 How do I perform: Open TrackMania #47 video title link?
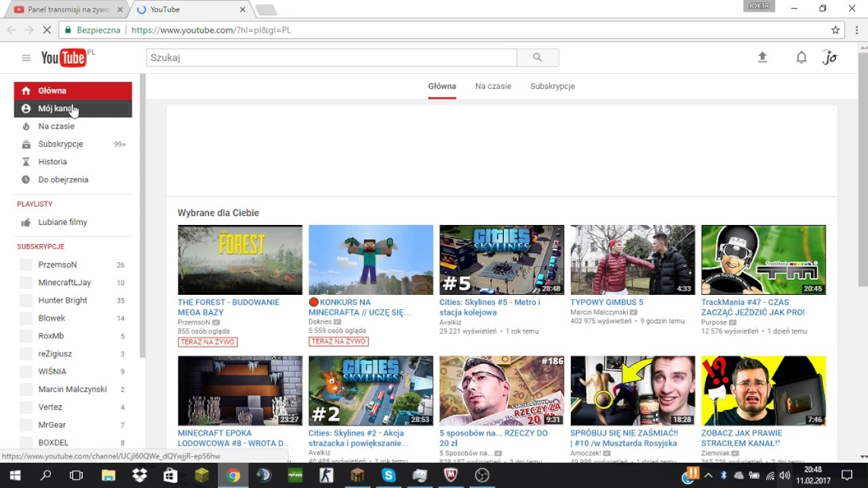pyautogui.click(x=753, y=307)
